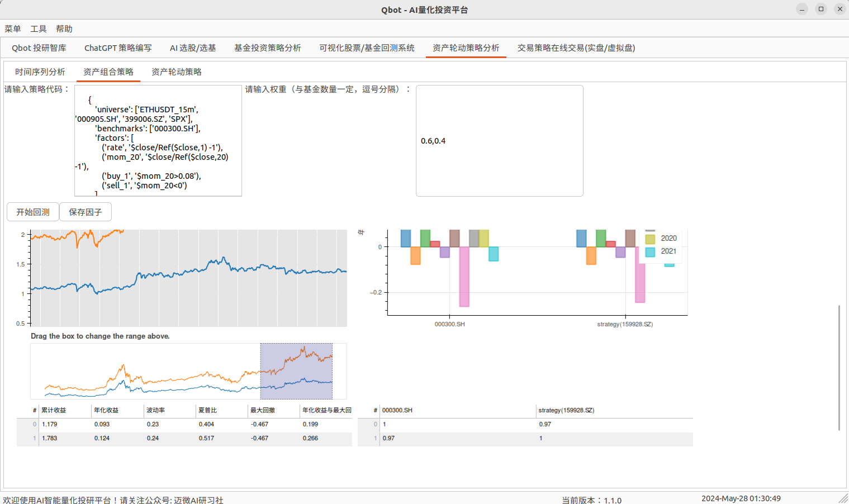Switch to the AI 选股/选基 tab
The height and width of the screenshot is (504, 849).
coord(193,48)
